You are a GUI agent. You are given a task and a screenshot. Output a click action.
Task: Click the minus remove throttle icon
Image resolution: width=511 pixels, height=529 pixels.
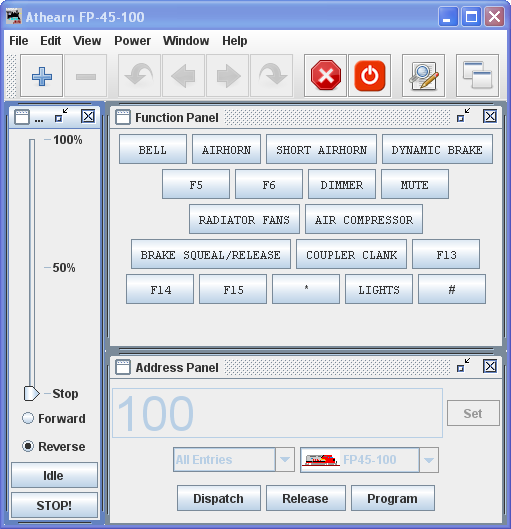coord(86,76)
